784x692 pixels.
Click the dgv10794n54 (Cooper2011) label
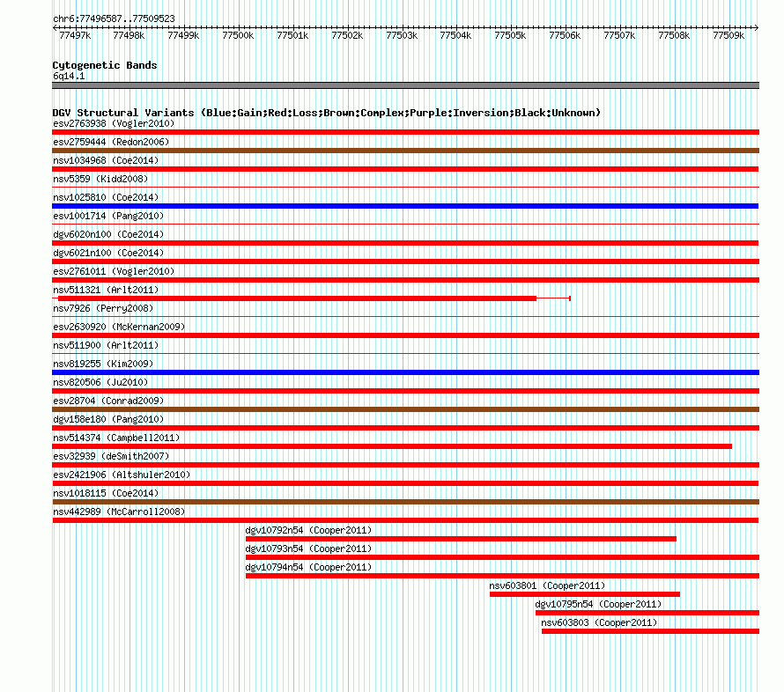(x=308, y=567)
